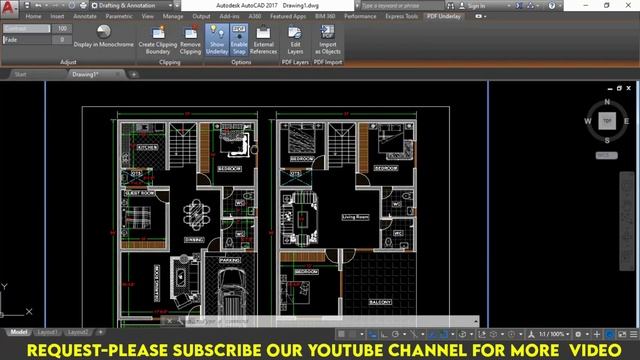Expand the Help dropdown arrow
Screen dimensions: 640x360
coord(559,6)
